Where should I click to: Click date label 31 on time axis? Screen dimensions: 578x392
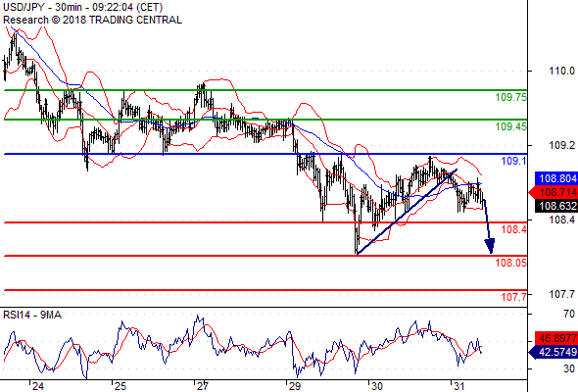[x=458, y=386]
